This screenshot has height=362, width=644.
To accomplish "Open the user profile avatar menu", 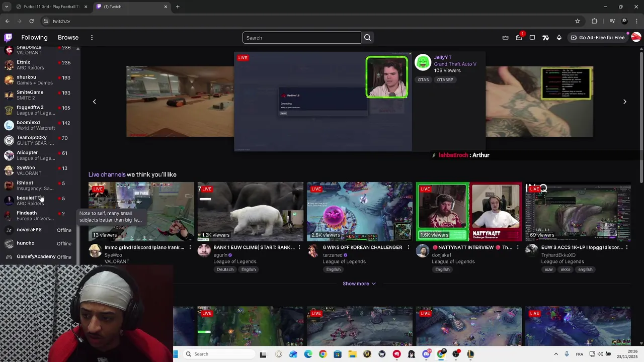I will 636,37.
